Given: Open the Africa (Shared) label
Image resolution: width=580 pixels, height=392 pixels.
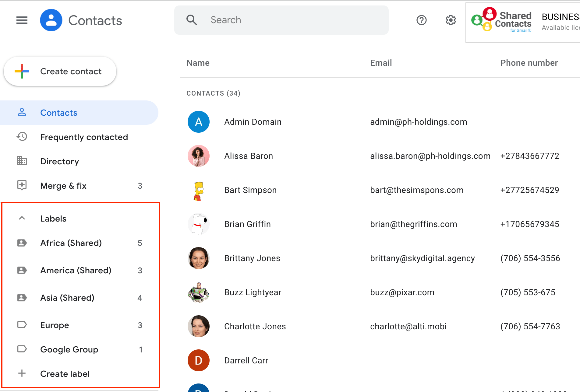Looking at the screenshot, I should pos(79,243).
